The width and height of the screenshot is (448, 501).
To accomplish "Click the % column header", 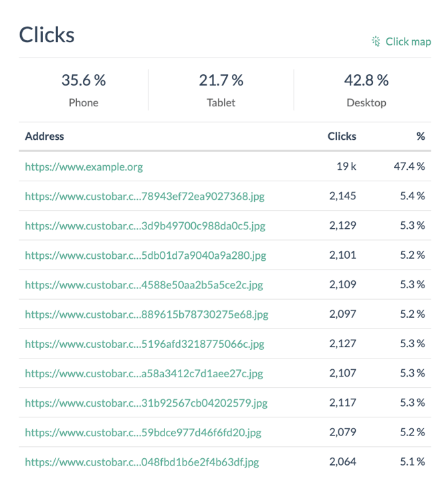I will (421, 136).
